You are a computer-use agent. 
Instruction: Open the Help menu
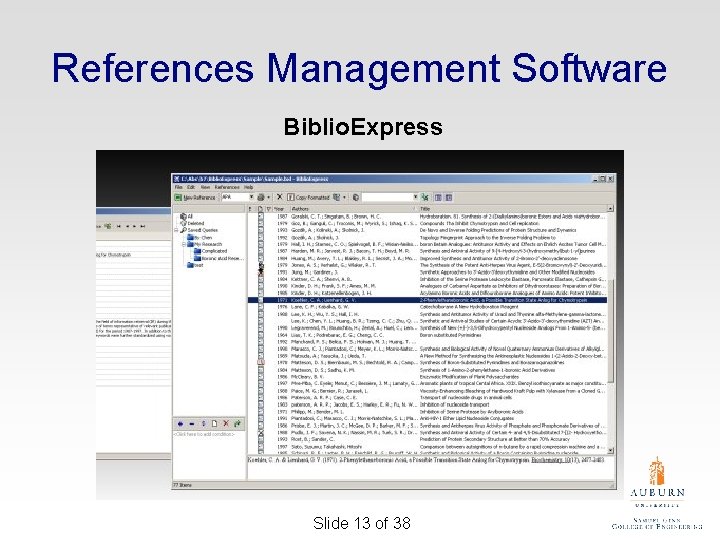coord(248,187)
